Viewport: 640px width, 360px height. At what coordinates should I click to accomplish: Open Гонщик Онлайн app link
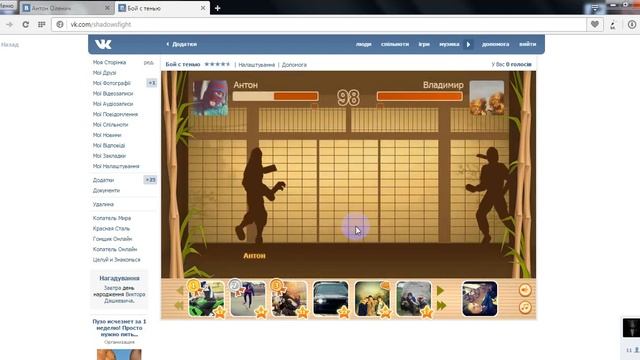(112, 239)
